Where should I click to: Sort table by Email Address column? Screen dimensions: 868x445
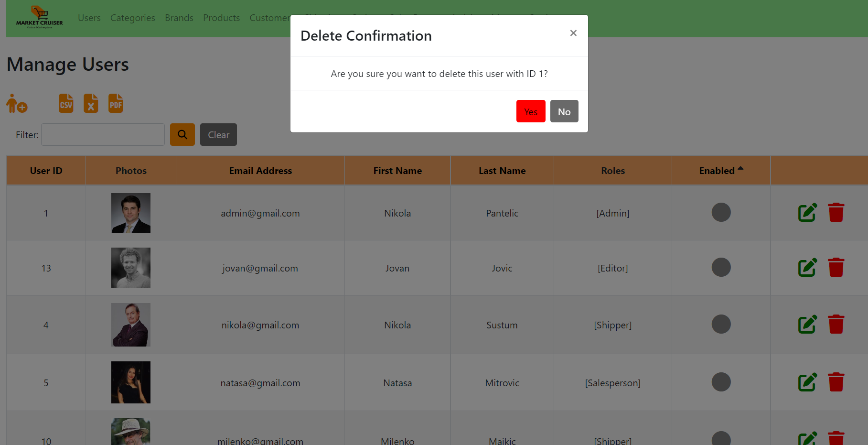pyautogui.click(x=260, y=171)
